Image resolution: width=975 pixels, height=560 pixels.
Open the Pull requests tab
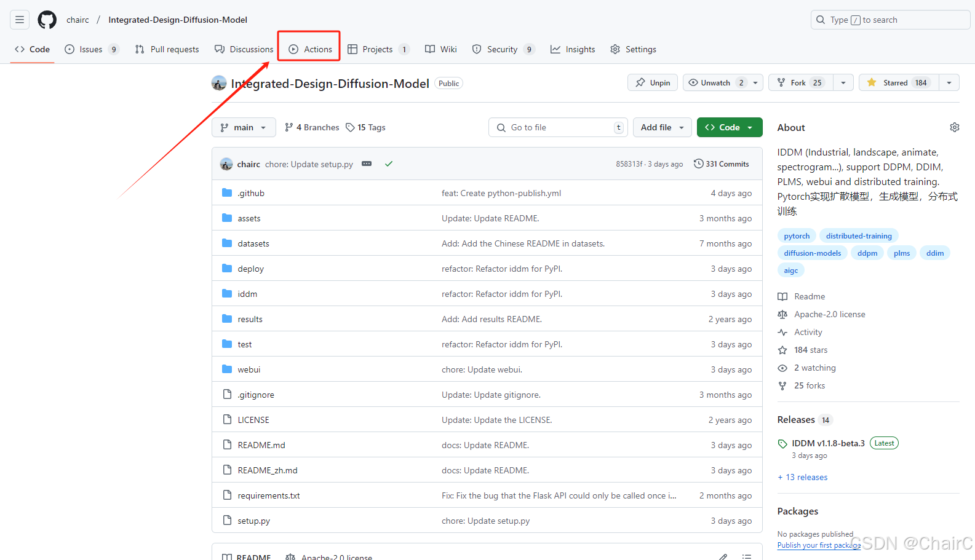(x=167, y=49)
